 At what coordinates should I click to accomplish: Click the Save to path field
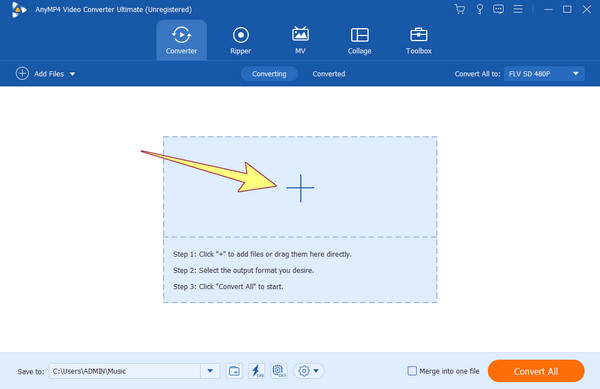click(x=125, y=371)
